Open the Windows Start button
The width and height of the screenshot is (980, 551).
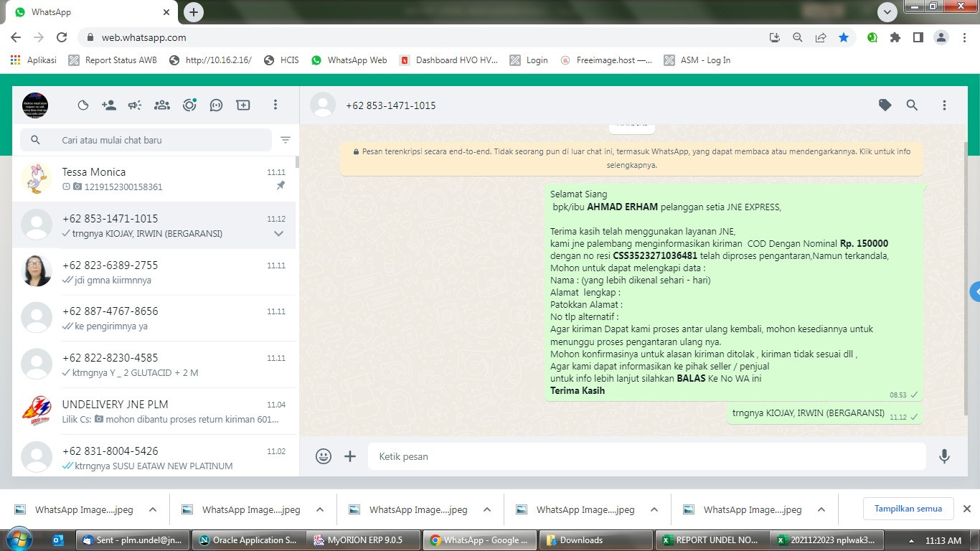[x=19, y=540]
